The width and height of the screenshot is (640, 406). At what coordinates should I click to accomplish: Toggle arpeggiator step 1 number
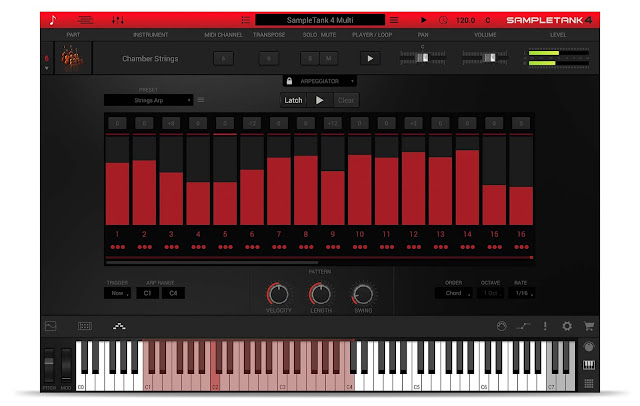click(x=117, y=234)
